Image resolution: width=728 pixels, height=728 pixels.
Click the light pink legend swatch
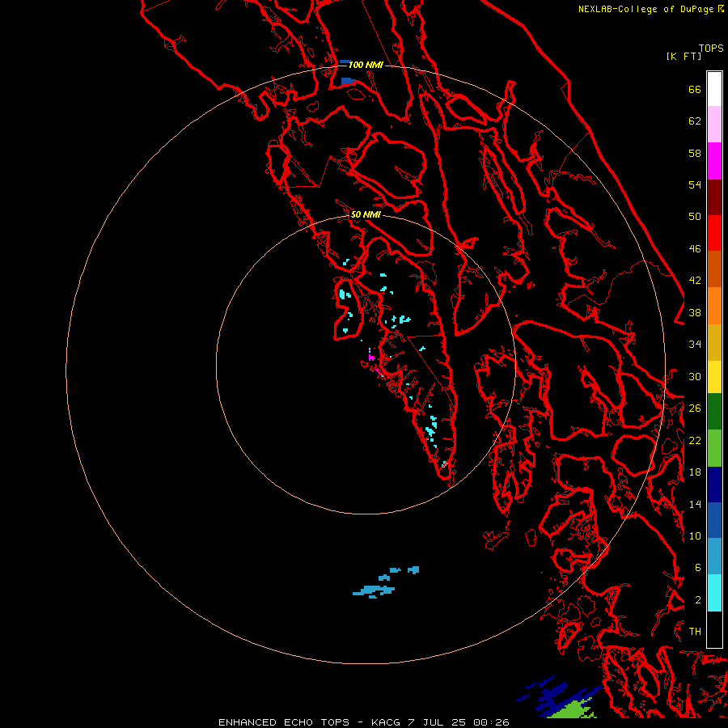[714, 124]
